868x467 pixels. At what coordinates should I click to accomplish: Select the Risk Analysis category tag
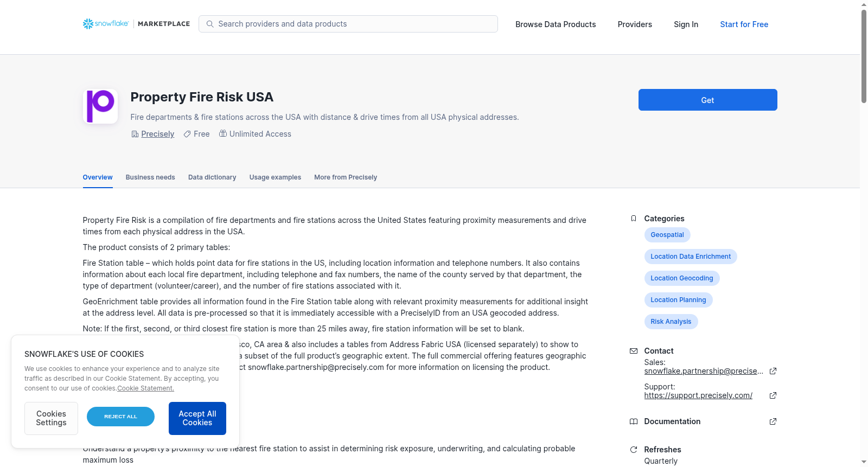pyautogui.click(x=671, y=322)
